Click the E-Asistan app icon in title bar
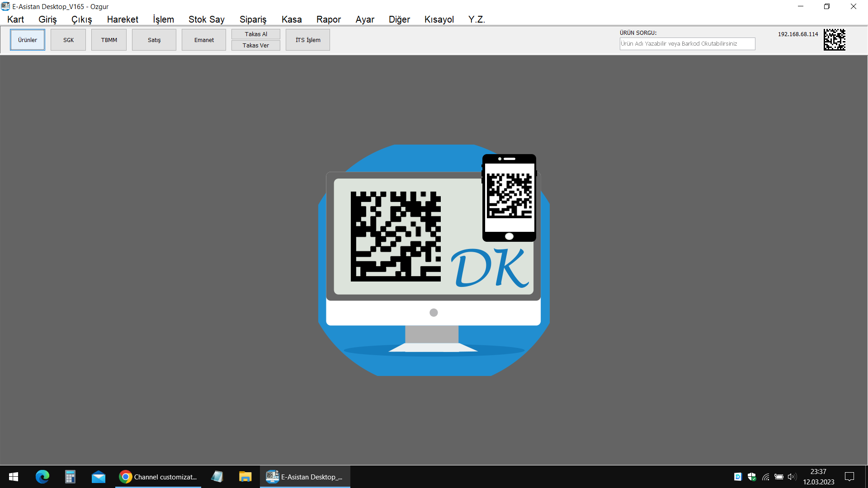The height and width of the screenshot is (488, 868). click(5, 6)
